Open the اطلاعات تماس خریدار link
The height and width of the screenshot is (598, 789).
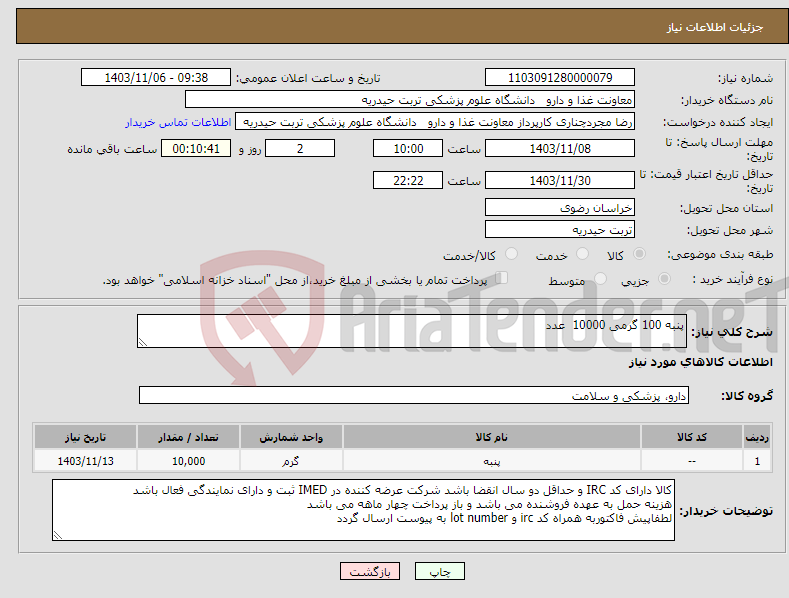tap(178, 122)
